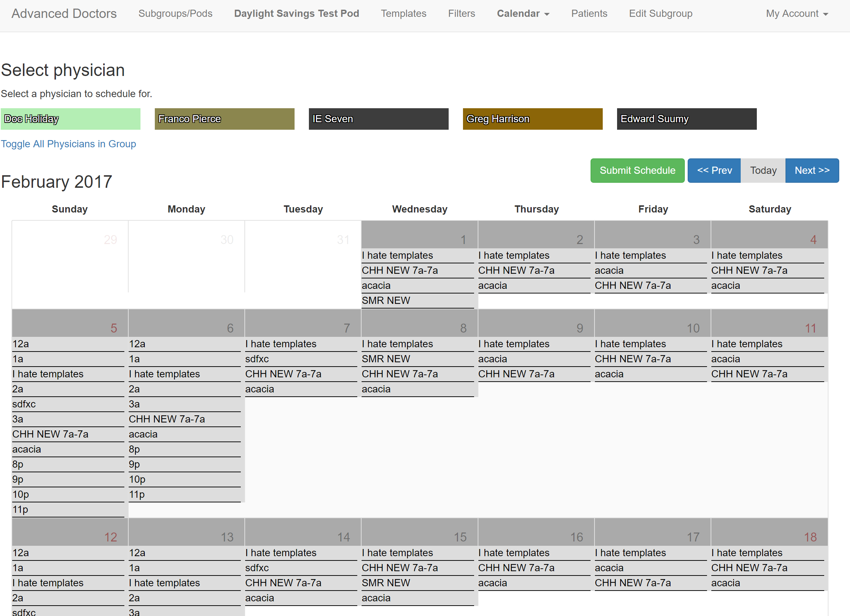Toggle the IE Seven physician
The image size is (850, 616).
click(378, 119)
